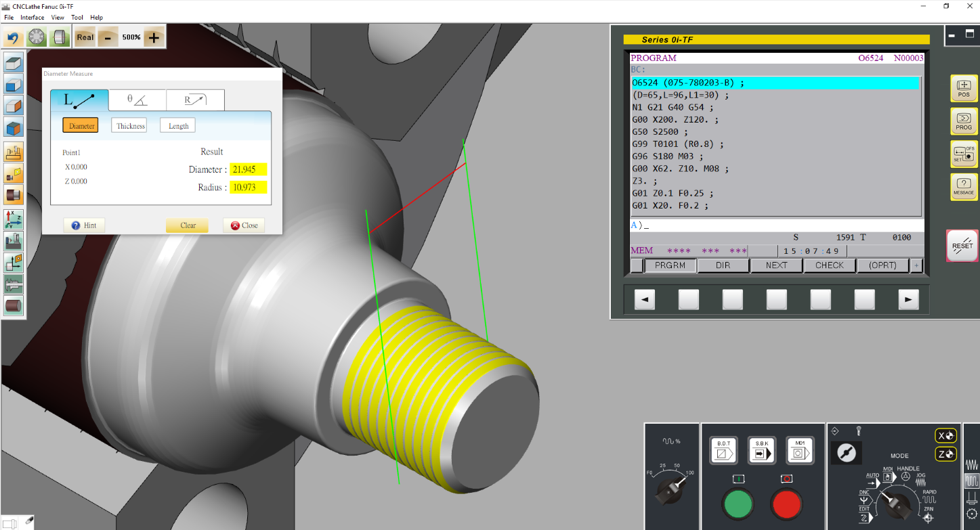980x530 pixels.
Task: Select the Thickness measurement option
Action: [x=131, y=126]
